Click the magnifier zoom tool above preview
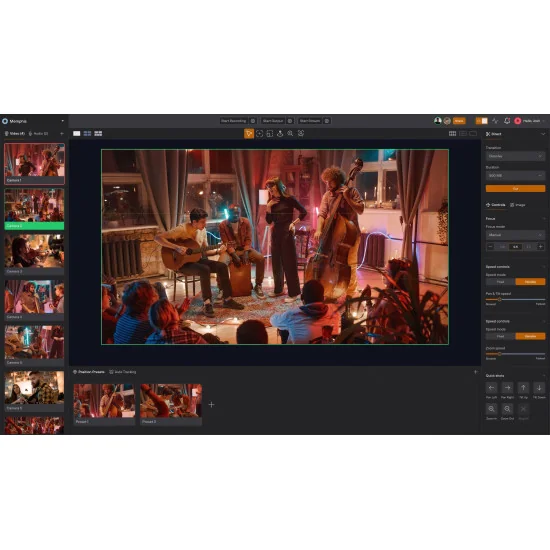 pos(290,133)
